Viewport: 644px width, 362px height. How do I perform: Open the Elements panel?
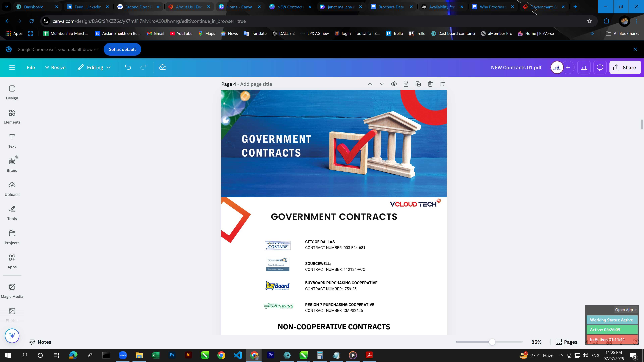click(12, 117)
